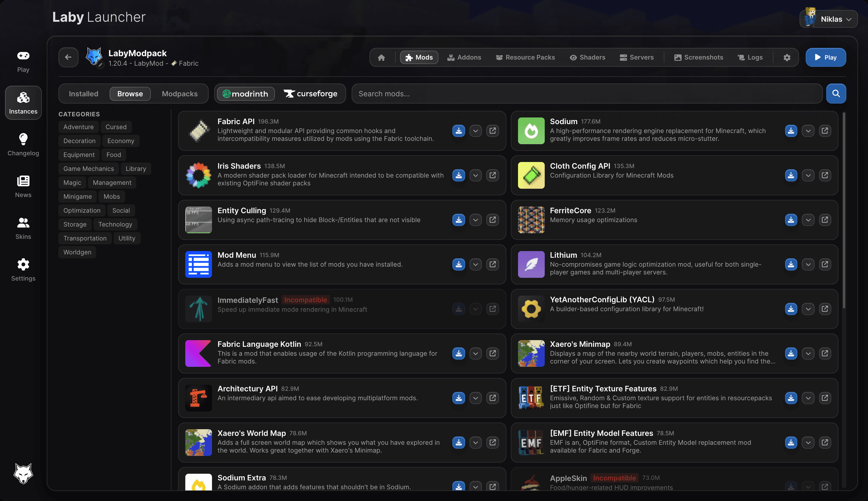Launch the instance with Play button
868x501 pixels.
[x=825, y=57]
